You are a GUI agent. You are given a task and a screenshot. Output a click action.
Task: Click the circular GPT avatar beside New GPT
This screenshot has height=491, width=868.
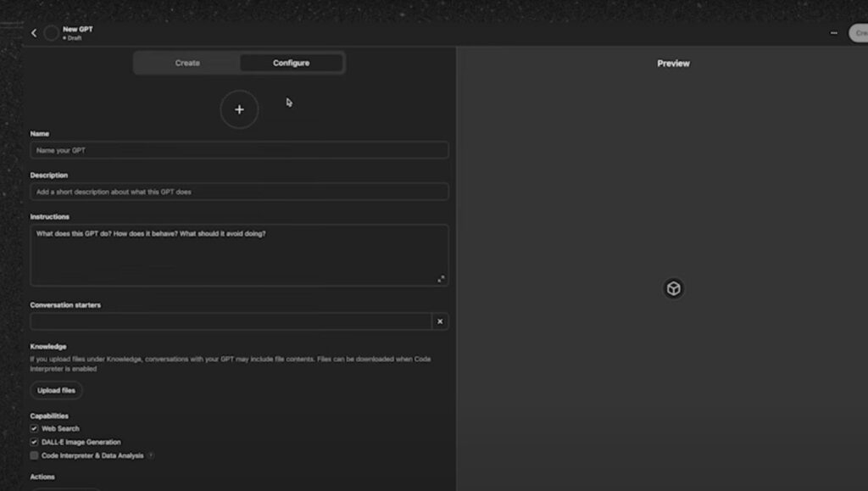coord(52,33)
